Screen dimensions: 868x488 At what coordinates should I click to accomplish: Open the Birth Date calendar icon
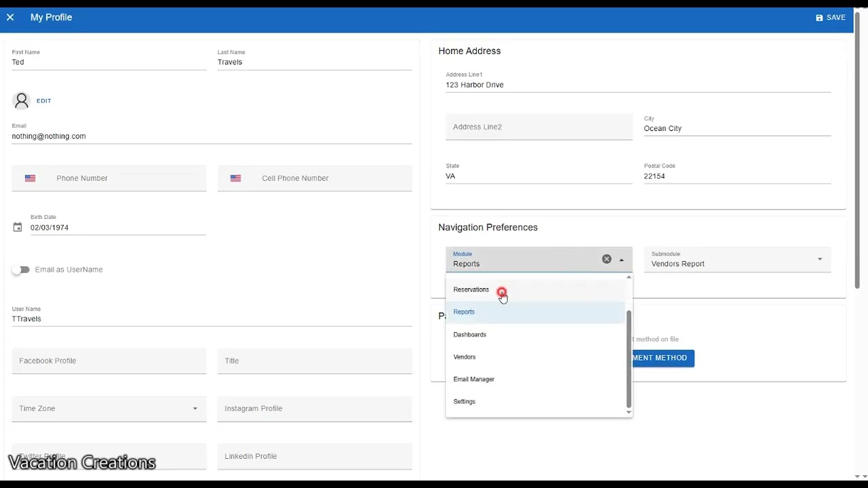pos(18,228)
